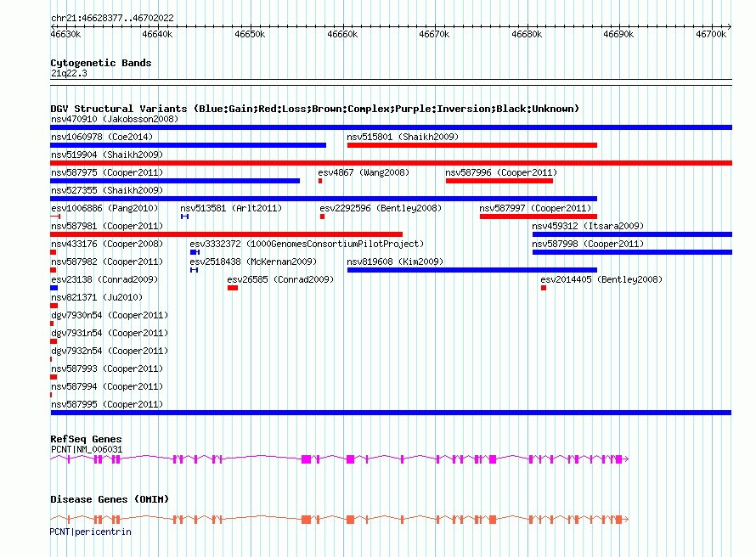Select the nsv587975 (Cooper2011) label
756x557 pixels.
tap(107, 172)
